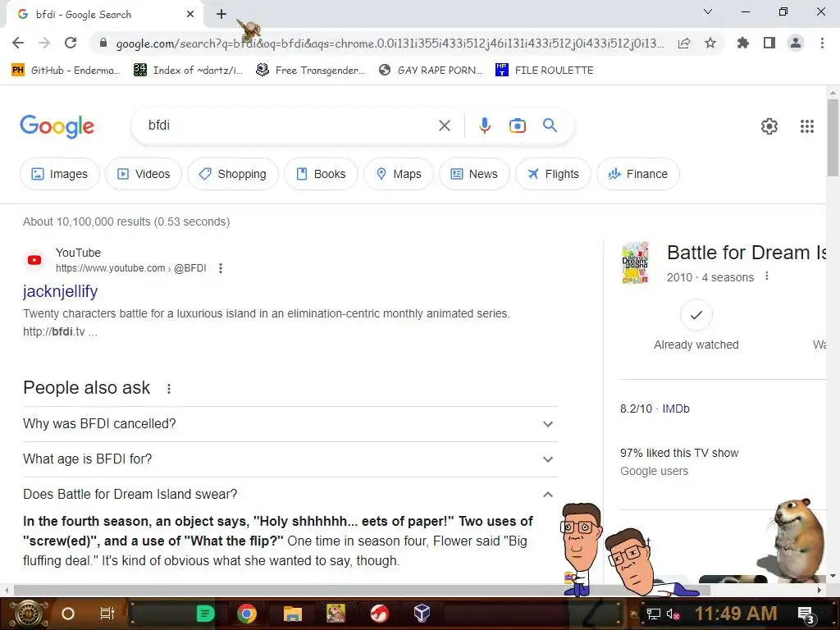The width and height of the screenshot is (840, 630).
Task: Search by image with the camera icon
Action: pos(518,126)
